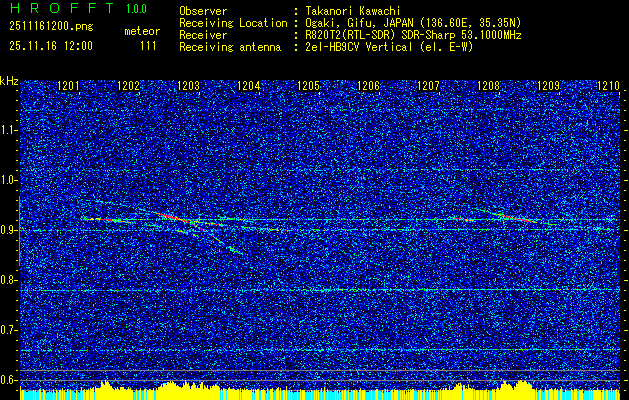Click the 1201 time axis marker
The height and width of the screenshot is (400, 629).
coord(69,86)
